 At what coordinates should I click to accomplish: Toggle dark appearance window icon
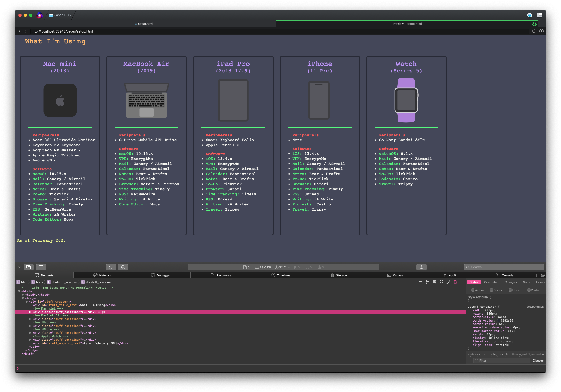click(x=434, y=282)
